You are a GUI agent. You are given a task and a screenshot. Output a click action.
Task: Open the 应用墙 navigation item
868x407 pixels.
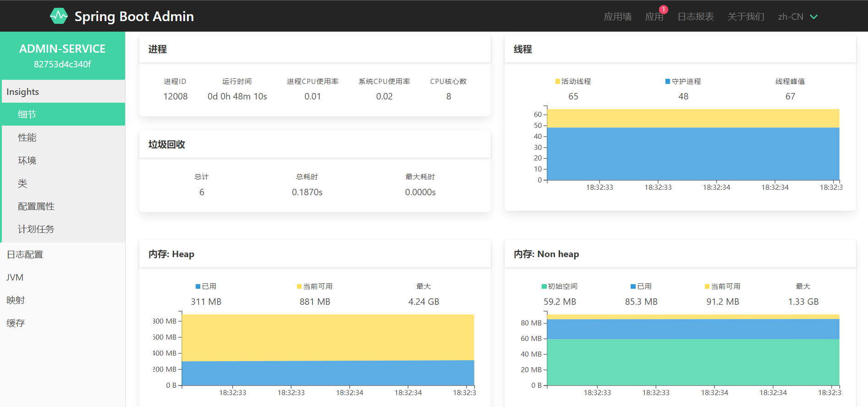pos(617,16)
